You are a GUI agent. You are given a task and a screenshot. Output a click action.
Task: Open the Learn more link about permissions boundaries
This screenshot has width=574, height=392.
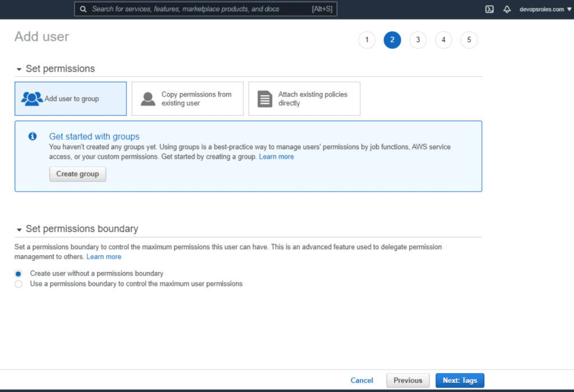[104, 256]
